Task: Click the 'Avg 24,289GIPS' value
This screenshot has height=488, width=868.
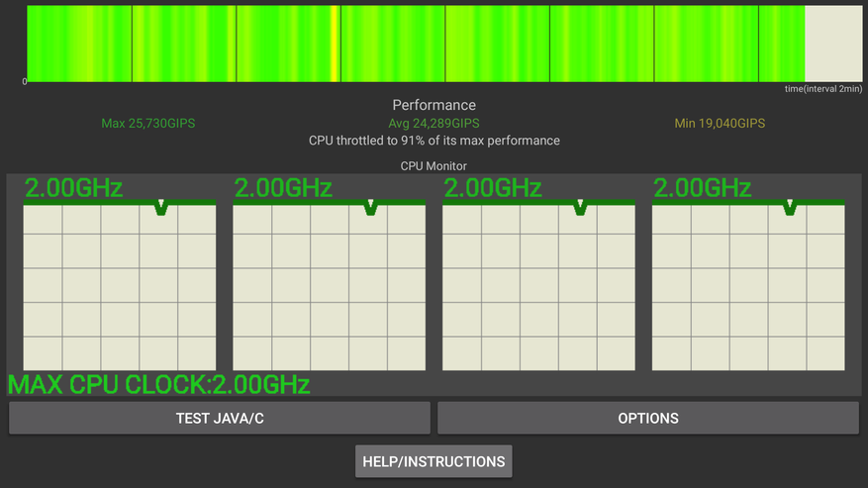Action: 434,123
